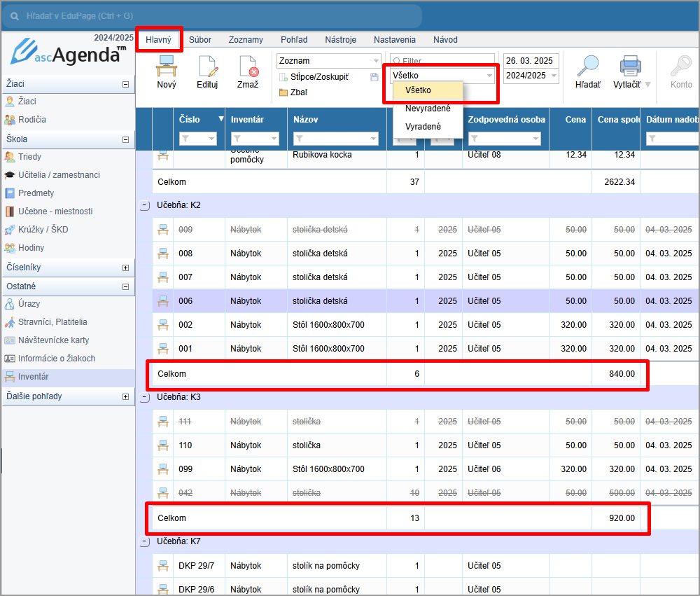
Task: Click the Hľadať magnifier icon
Action: 587,66
